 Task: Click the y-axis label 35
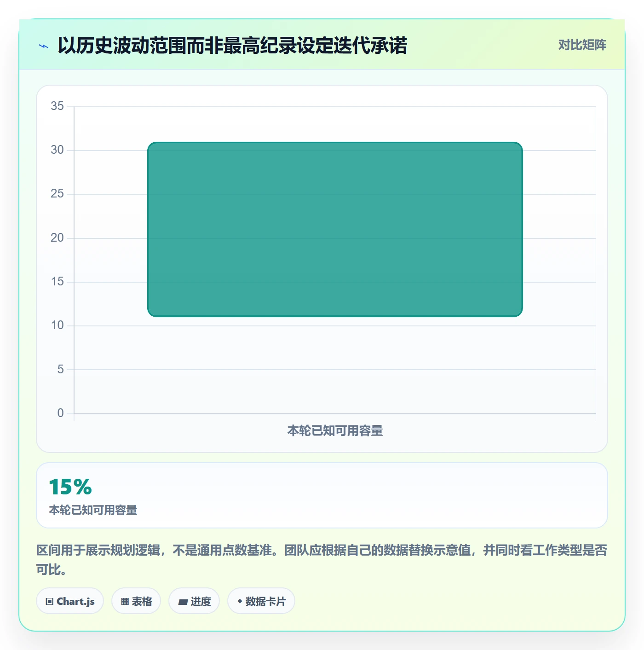(57, 106)
